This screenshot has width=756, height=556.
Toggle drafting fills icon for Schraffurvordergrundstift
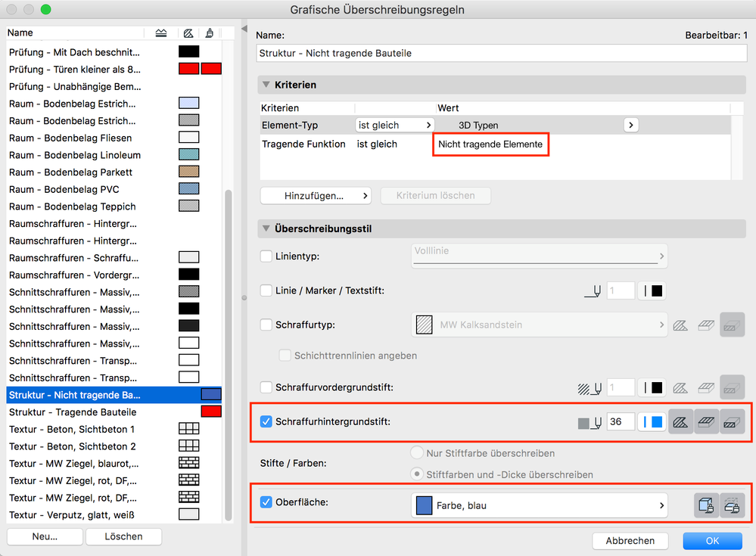(x=733, y=387)
